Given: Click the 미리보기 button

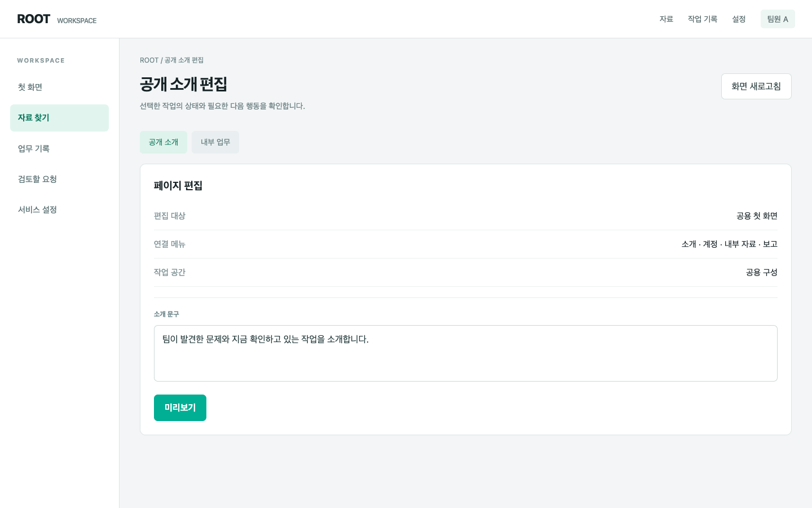Looking at the screenshot, I should click(x=180, y=408).
